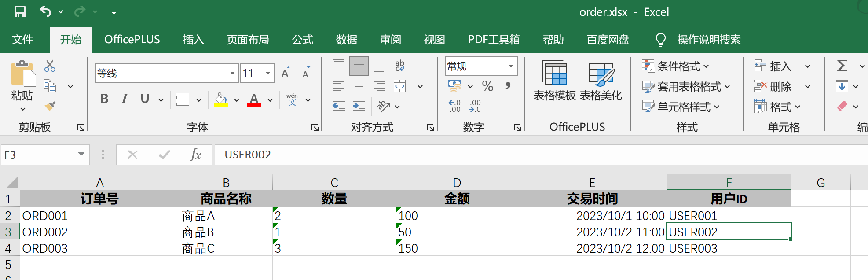
Task: Open the 表格美化 tool
Action: pos(601,81)
